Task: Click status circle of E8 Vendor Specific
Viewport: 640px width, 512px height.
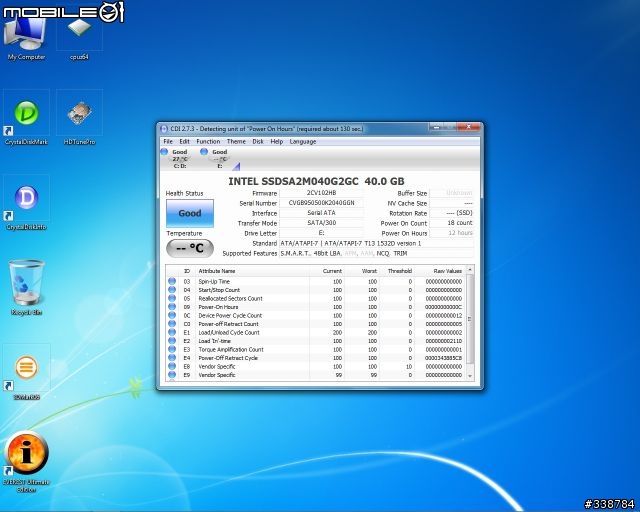Action: click(172, 367)
